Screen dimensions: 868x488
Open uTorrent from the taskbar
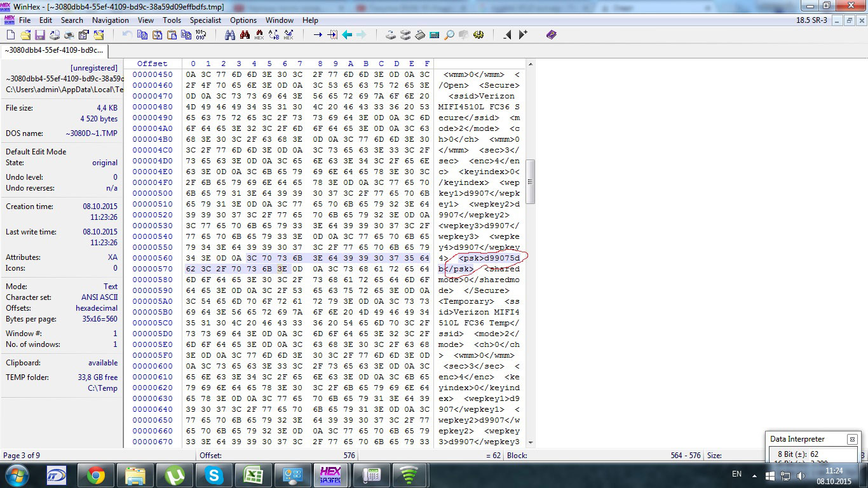click(x=174, y=475)
